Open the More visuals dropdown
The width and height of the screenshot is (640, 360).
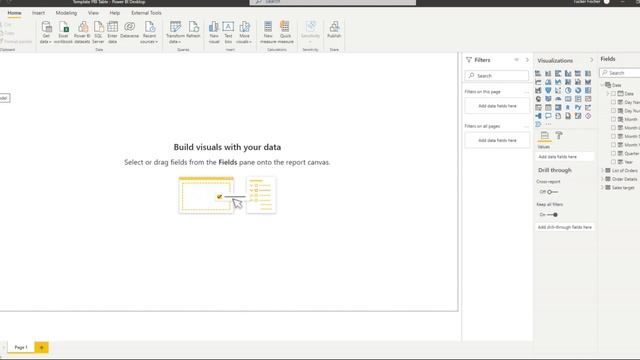[244, 33]
